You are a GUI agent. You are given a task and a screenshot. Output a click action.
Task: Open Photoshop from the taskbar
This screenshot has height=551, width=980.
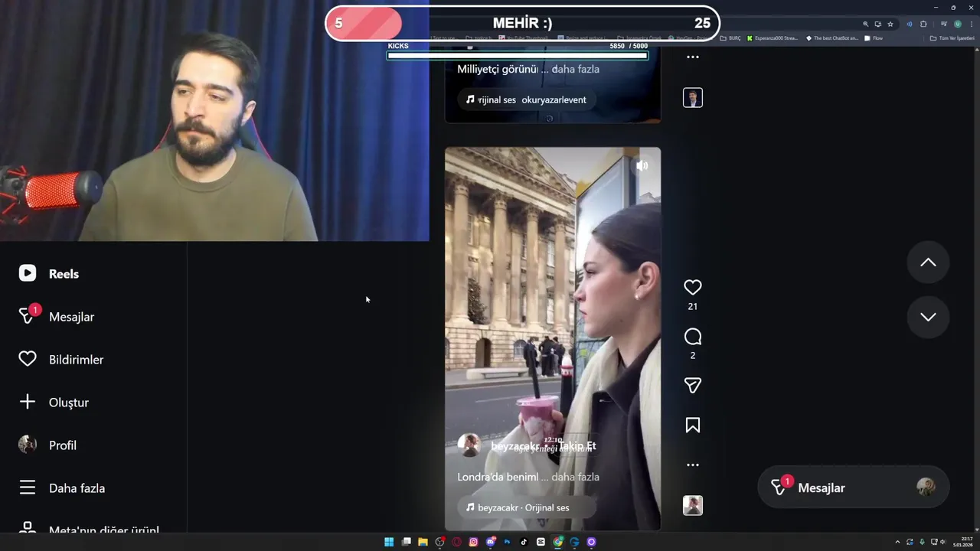coord(507,542)
